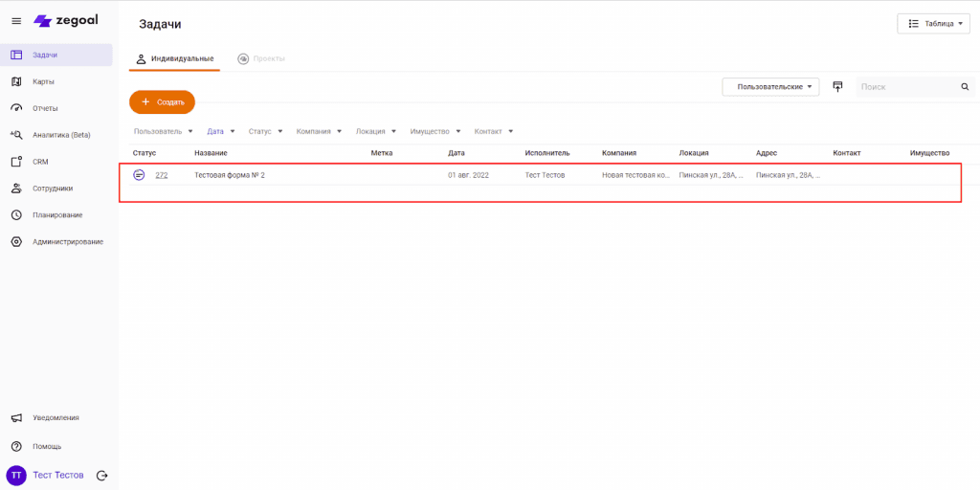Open Администрирование settings section
The image size is (980, 490).
coord(67,242)
